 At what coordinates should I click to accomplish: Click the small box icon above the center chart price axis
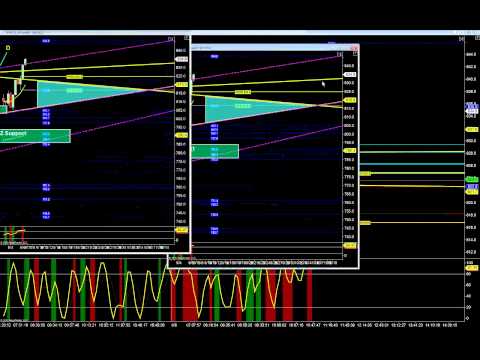coord(356,54)
